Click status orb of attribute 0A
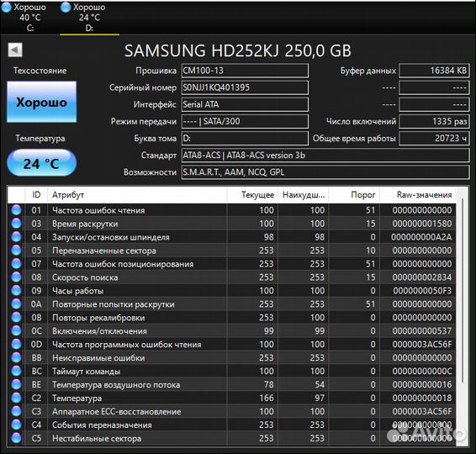The image size is (476, 454). 16,304
